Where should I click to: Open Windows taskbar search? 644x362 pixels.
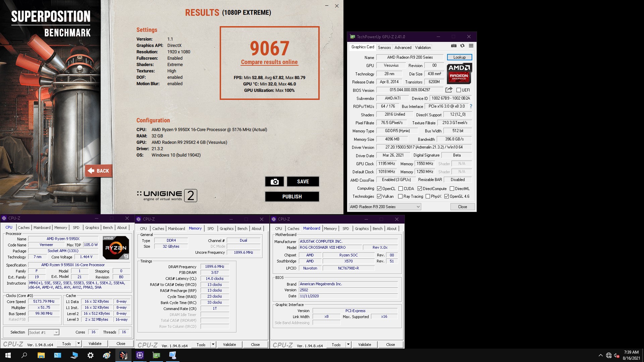click(x=24, y=355)
